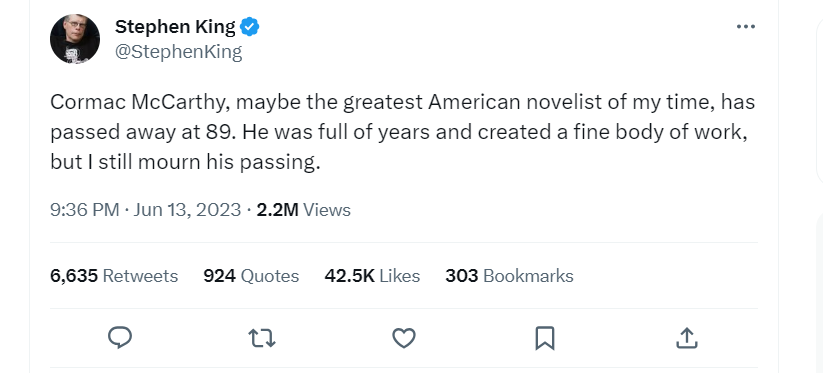Viewport: 823px width, 373px height.
Task: Open Stephen King's profile picture
Action: pyautogui.click(x=75, y=39)
